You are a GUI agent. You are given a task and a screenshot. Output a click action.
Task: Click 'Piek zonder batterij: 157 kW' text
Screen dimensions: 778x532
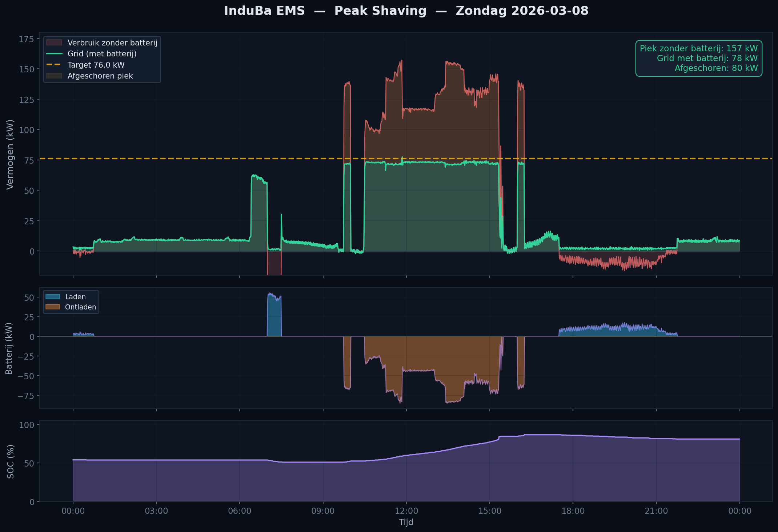pos(698,48)
